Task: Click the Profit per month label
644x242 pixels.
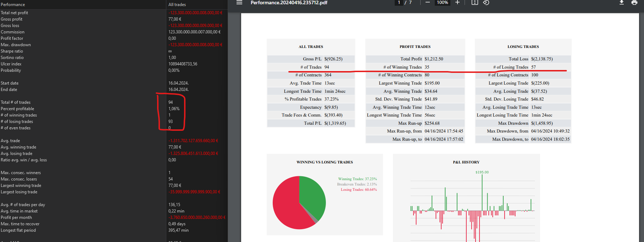Action: pos(16,217)
